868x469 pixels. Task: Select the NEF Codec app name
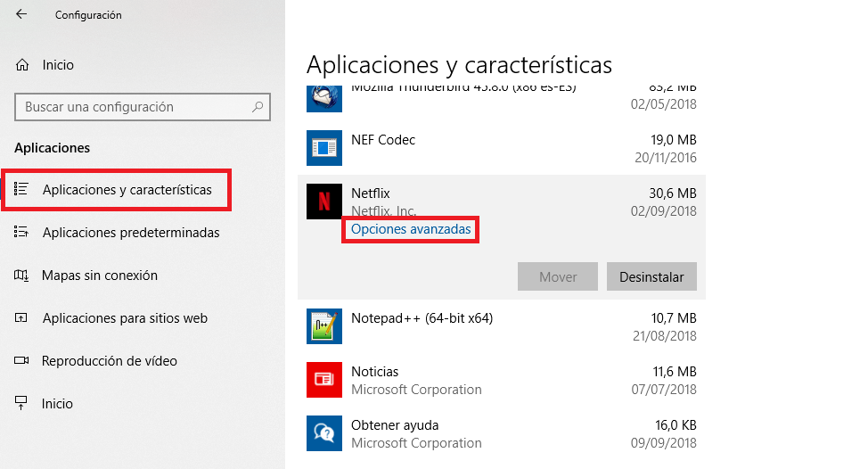pos(383,140)
